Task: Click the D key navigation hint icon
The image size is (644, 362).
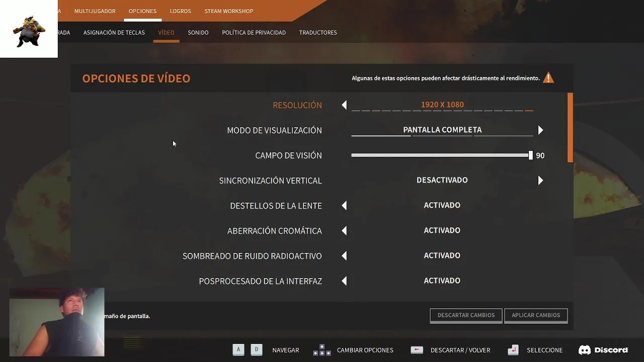Action: click(257, 349)
